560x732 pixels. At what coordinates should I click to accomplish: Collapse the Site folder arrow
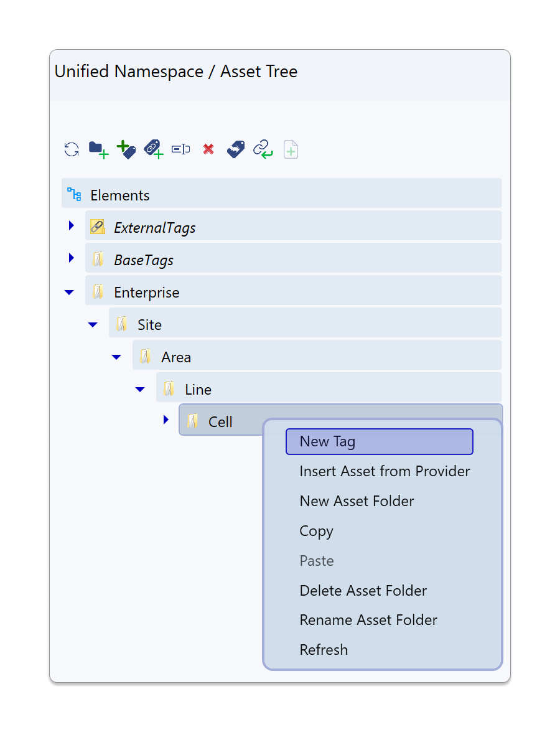tap(93, 325)
